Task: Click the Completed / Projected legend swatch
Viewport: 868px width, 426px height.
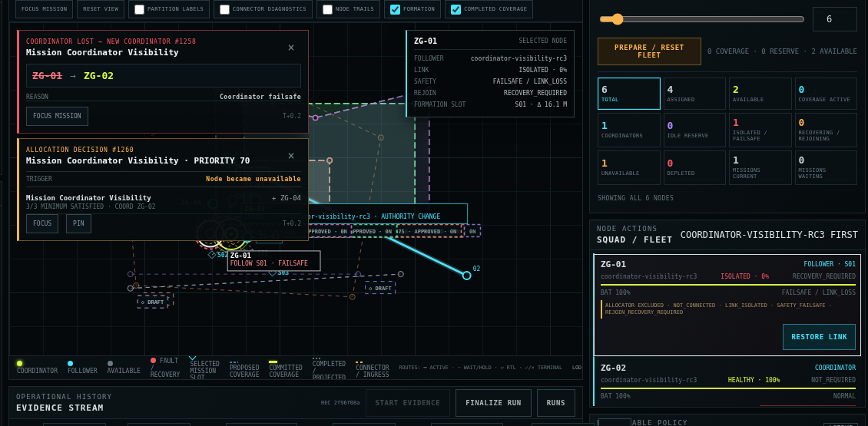Action: coord(316,358)
